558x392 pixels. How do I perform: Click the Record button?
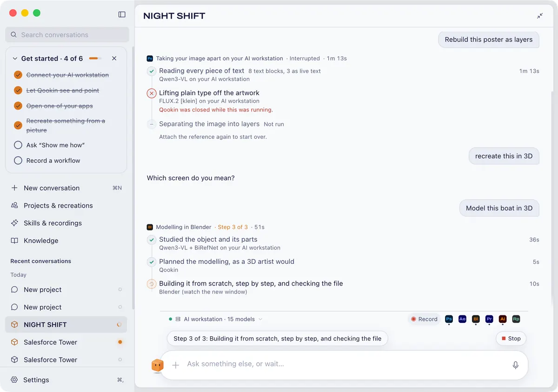pyautogui.click(x=424, y=319)
